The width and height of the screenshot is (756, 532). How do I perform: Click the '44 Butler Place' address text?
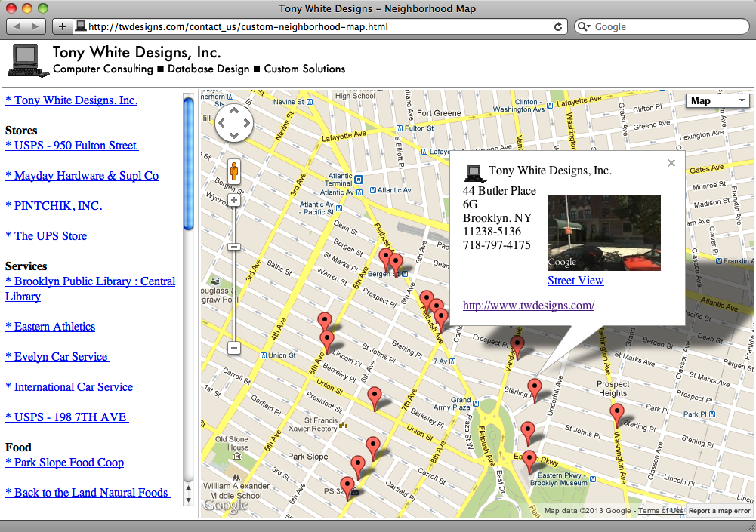499,191
